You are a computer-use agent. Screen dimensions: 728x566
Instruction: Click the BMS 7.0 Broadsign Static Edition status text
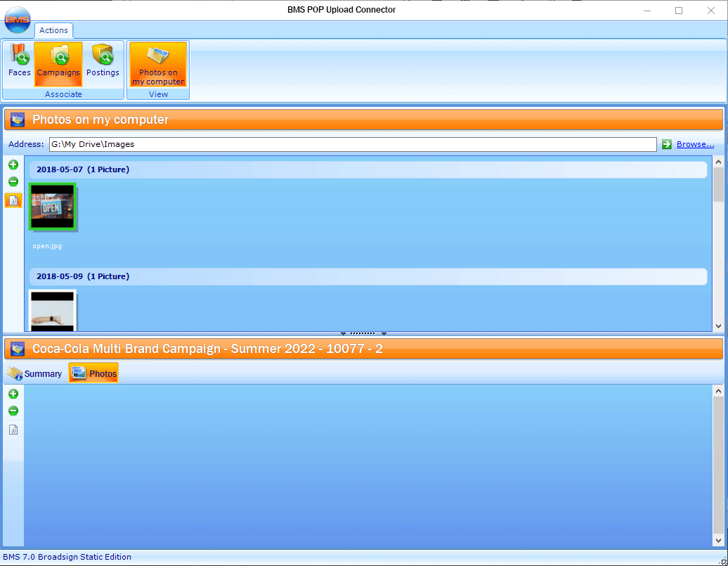67,557
